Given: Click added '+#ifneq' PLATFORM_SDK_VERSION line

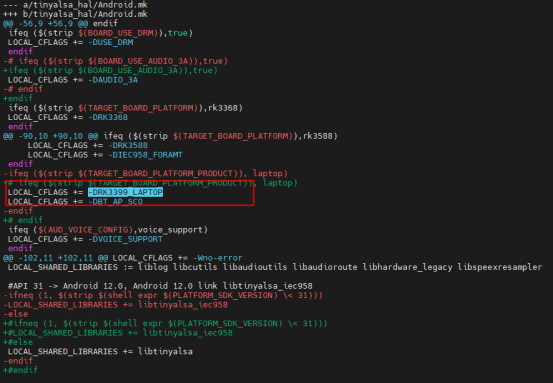Looking at the screenshot, I should tap(165, 323).
